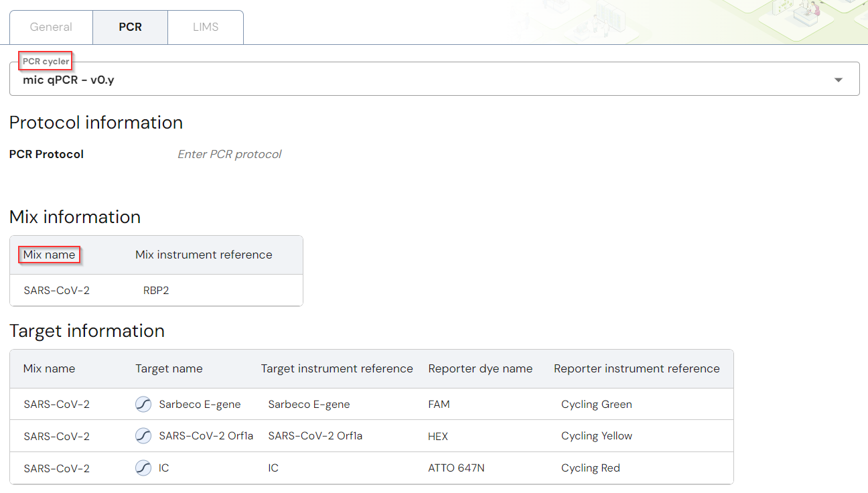Click SARS-CoV-2 mix name in the ATTO 647N row
The image size is (868, 493).
tap(56, 468)
